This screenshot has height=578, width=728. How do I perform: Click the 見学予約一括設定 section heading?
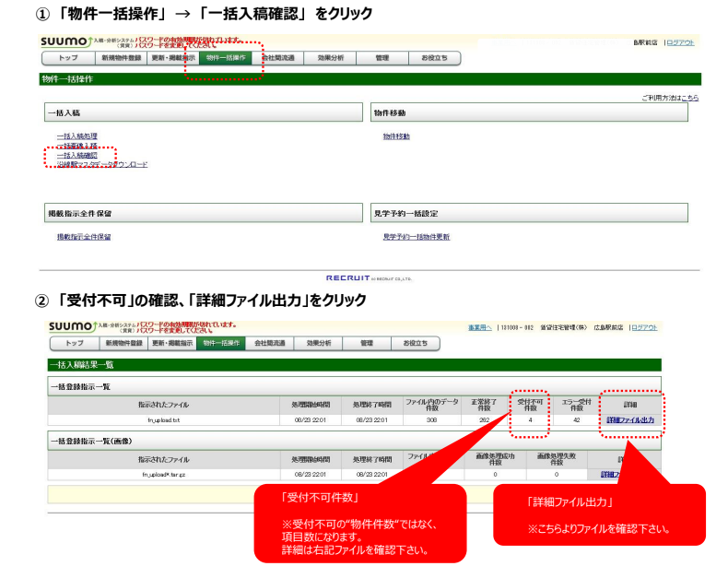tap(529, 213)
